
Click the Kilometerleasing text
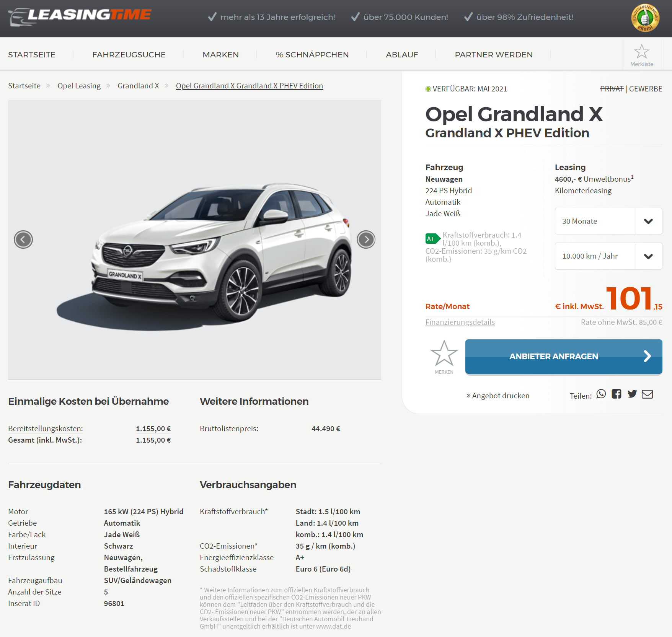(583, 191)
